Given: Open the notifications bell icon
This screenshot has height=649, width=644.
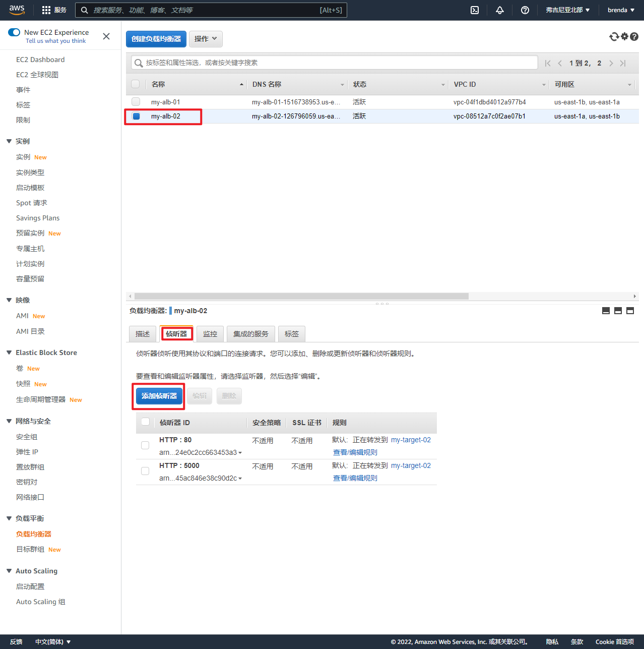Looking at the screenshot, I should point(500,10).
